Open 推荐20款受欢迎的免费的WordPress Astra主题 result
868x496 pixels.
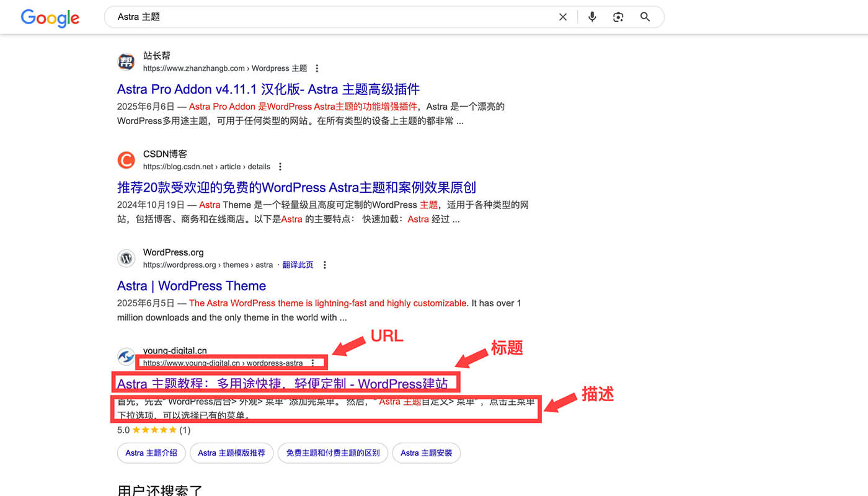(296, 187)
